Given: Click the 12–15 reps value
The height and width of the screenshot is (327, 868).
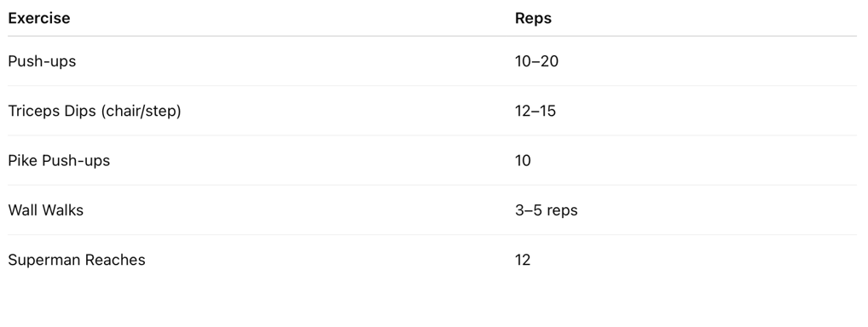Looking at the screenshot, I should point(535,112).
